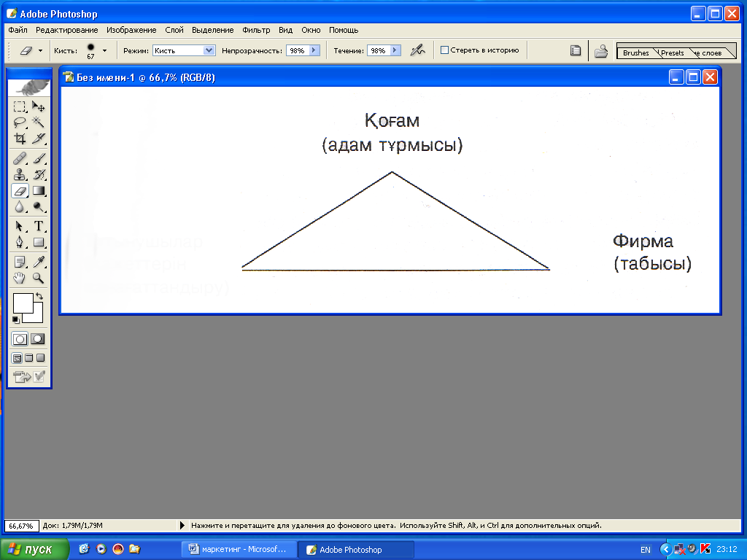This screenshot has height=560, width=747.
Task: Select the Notes tool
Action: coord(20,262)
